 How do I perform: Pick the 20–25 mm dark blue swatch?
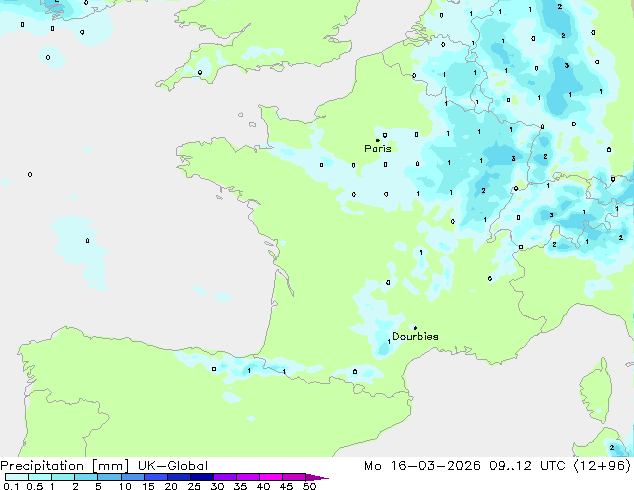pos(178,477)
